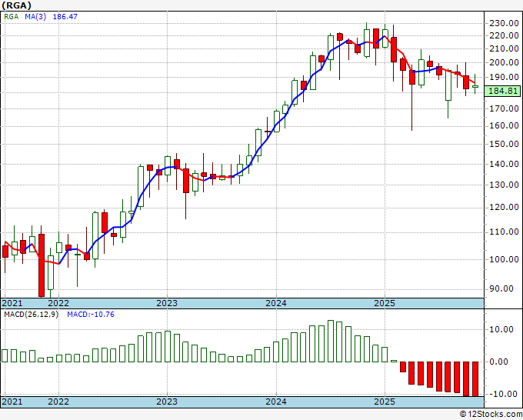Click the 220.00 price axis label
Screen dimensions: 523x420
pyautogui.click(x=504, y=35)
